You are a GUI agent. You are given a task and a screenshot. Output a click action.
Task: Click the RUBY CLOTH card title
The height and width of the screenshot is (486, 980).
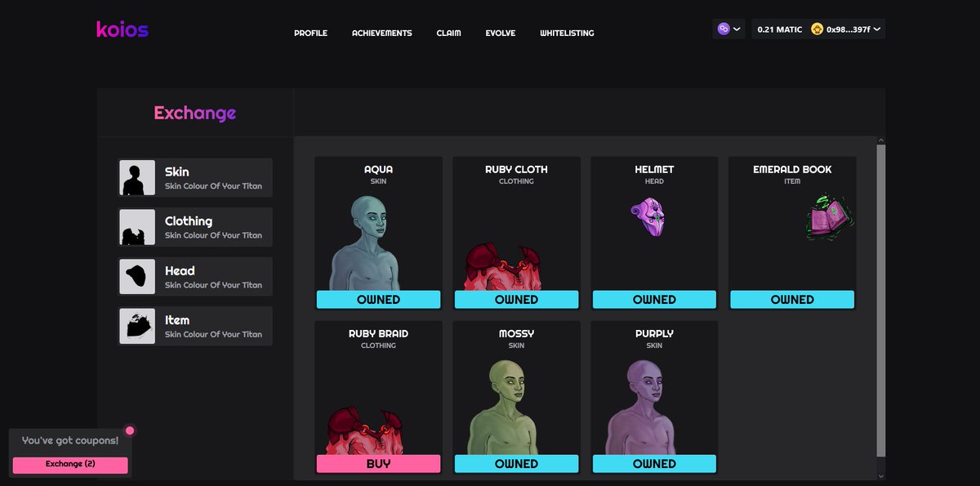tap(516, 170)
